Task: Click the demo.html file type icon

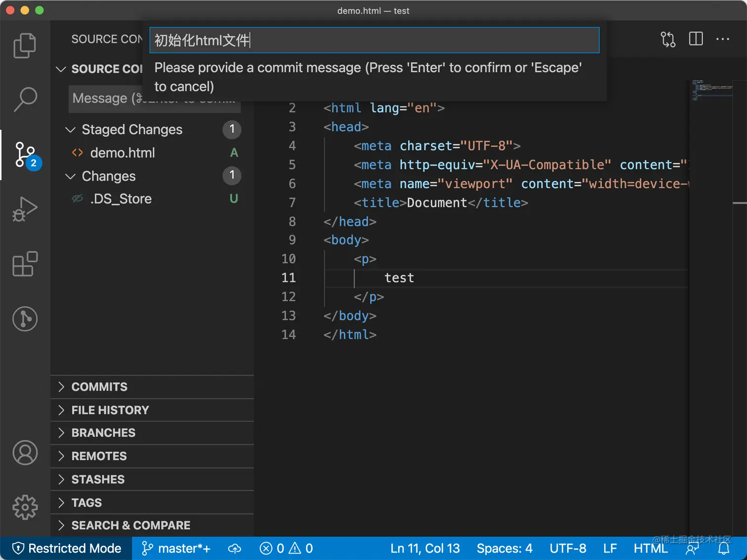Action: tap(78, 153)
